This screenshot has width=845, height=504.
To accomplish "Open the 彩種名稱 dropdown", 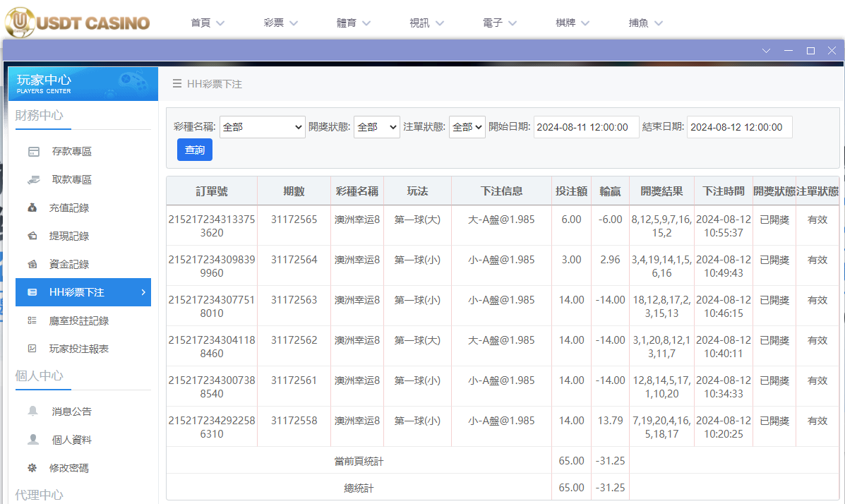I will (262, 127).
